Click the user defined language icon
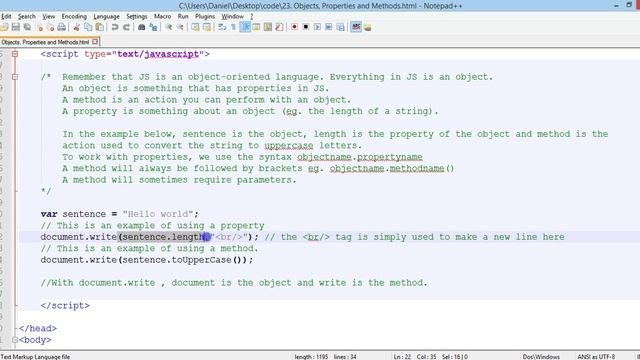Screen dimensions: 640x360 (x=256, y=27)
